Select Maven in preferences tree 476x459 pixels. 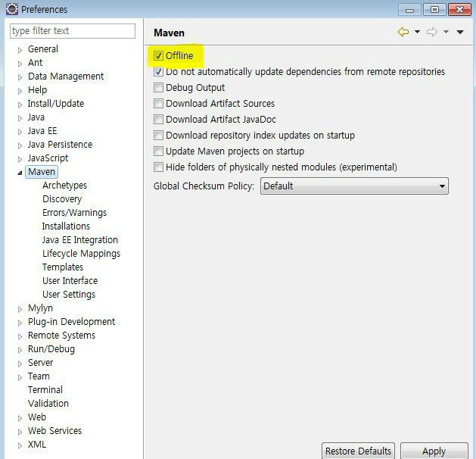point(42,172)
